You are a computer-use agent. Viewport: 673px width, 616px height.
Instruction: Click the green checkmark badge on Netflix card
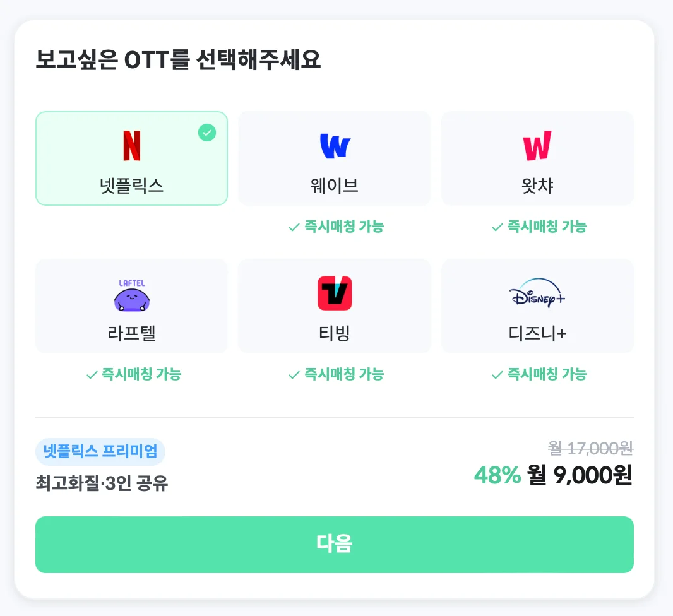(206, 133)
